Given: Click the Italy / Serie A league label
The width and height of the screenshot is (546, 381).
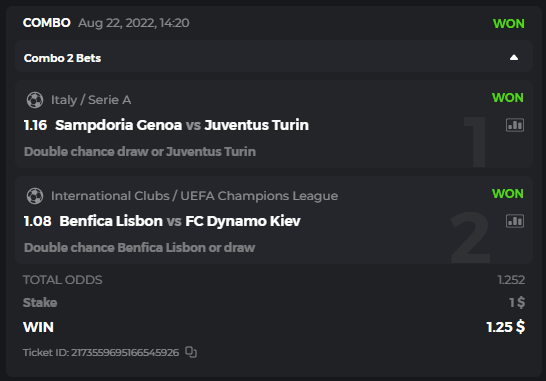Looking at the screenshot, I should pyautogui.click(x=91, y=100).
